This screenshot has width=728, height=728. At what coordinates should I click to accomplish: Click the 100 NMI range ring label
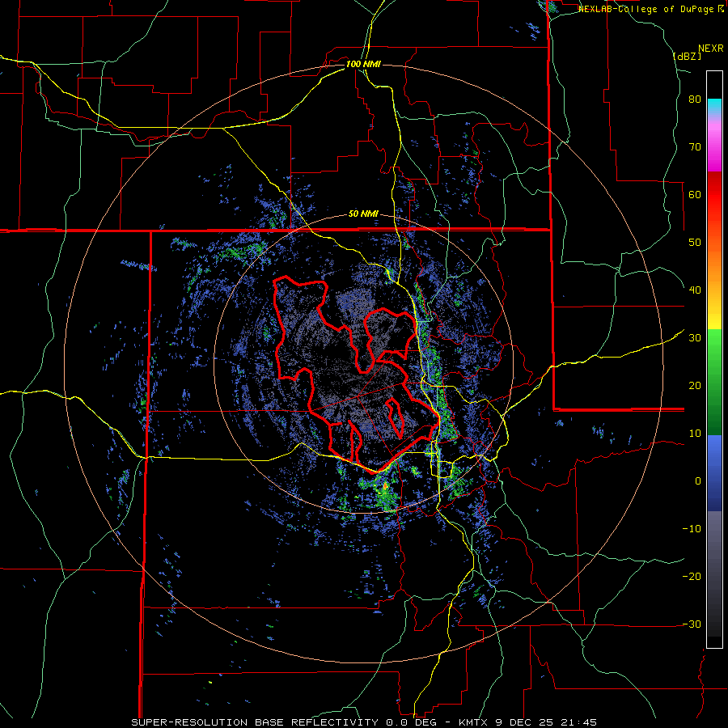(363, 64)
